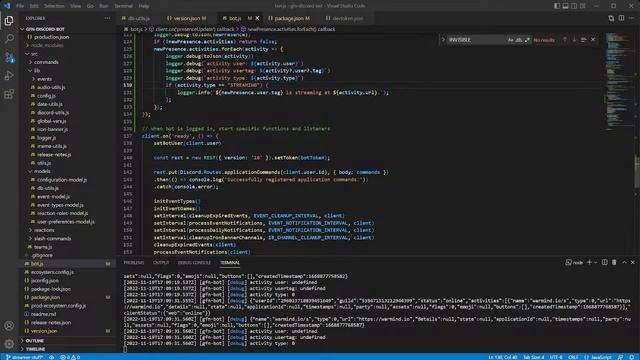This screenshot has height=360, width=640.
Task: Close the terminal panel
Action: point(633,262)
